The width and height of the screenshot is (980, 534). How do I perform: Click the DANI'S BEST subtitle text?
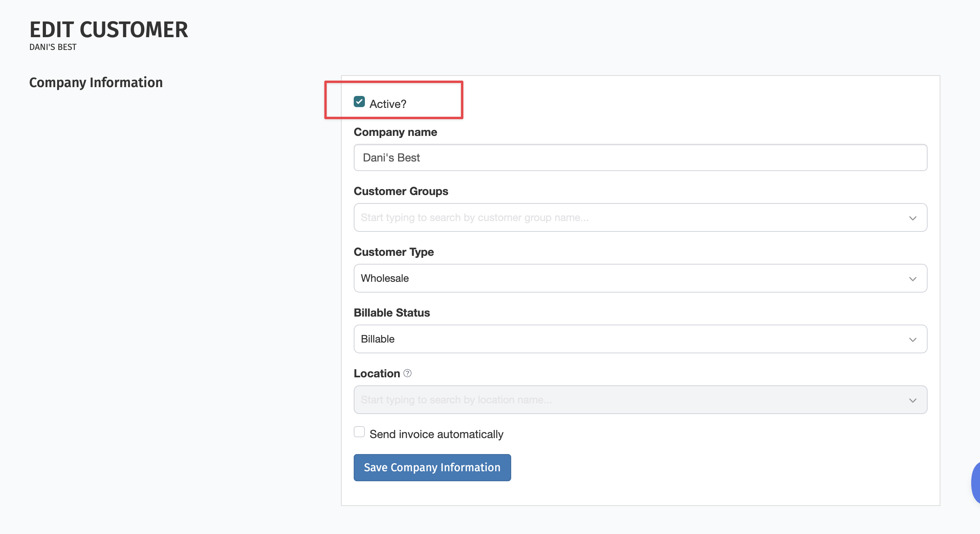point(53,47)
